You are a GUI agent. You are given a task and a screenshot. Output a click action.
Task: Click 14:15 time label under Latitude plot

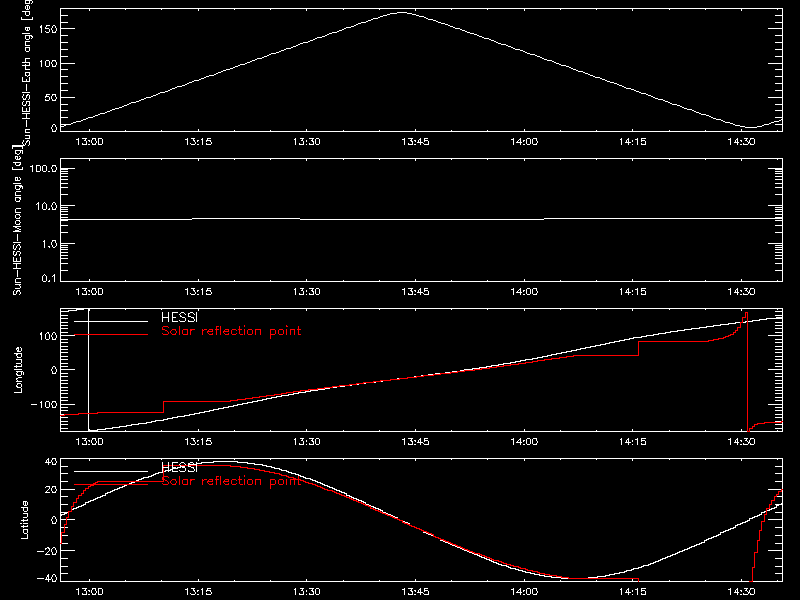pyautogui.click(x=633, y=592)
